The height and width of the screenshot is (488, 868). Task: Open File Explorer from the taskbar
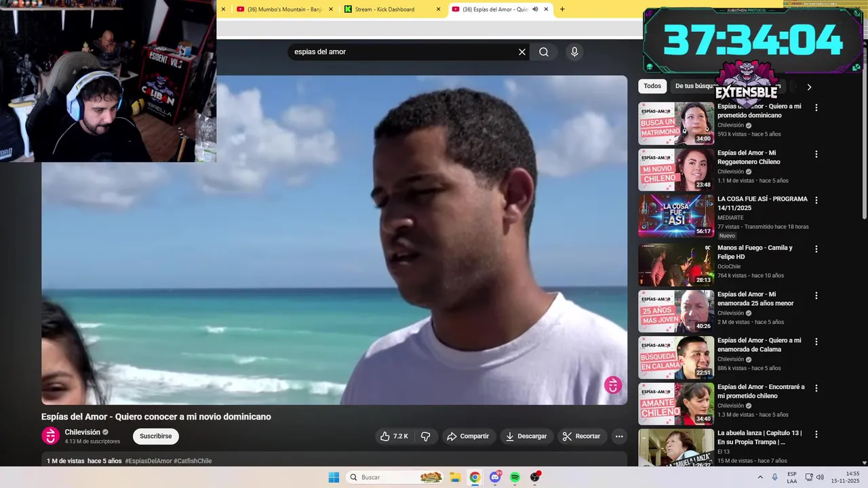point(455,477)
